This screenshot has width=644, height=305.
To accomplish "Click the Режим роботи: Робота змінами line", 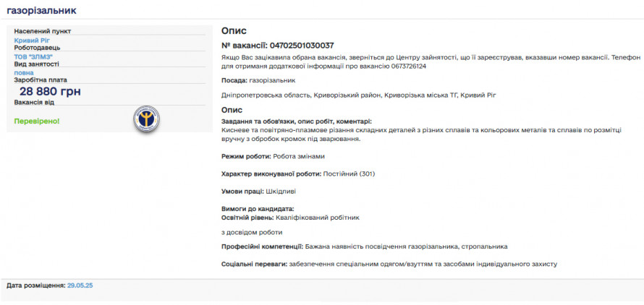I will (x=273, y=156).
